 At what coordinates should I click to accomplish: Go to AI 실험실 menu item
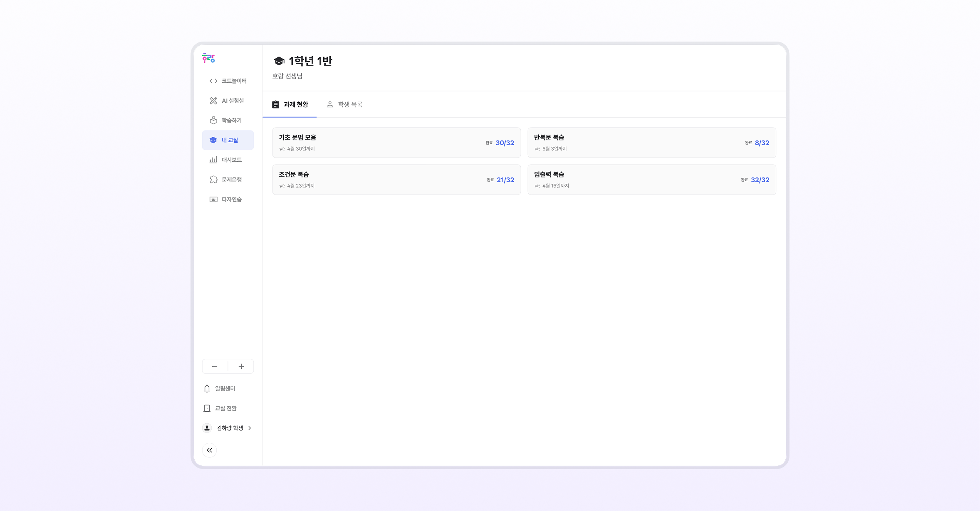(228, 101)
